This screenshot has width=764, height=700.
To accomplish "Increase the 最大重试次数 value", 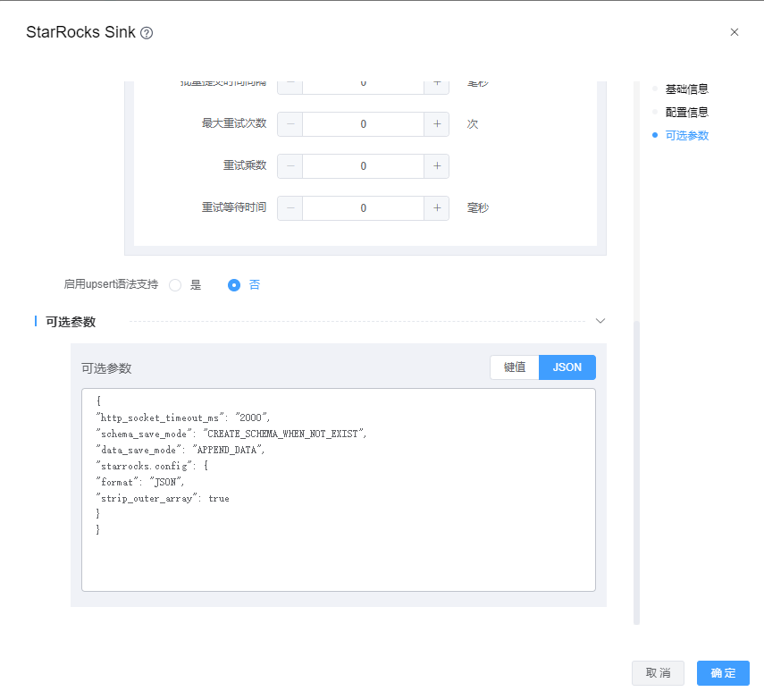I will click(x=436, y=124).
